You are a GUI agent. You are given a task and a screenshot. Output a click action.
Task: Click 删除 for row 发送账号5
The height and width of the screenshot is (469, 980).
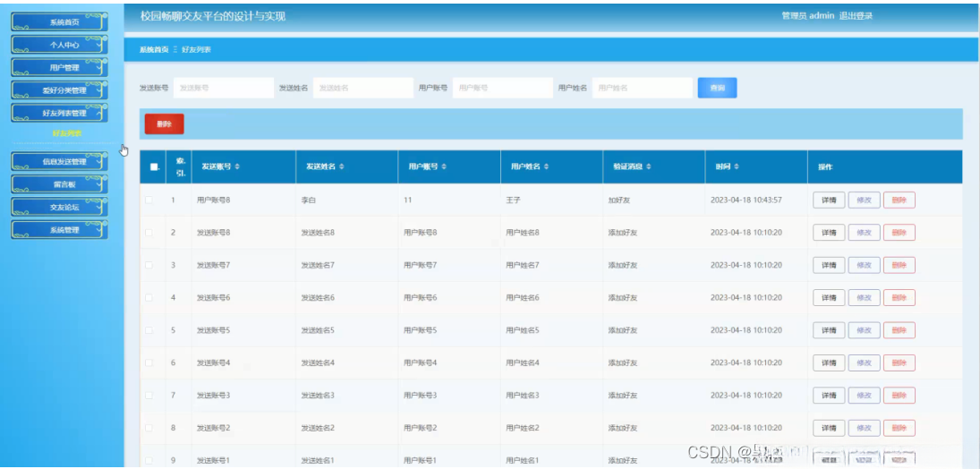pos(899,330)
